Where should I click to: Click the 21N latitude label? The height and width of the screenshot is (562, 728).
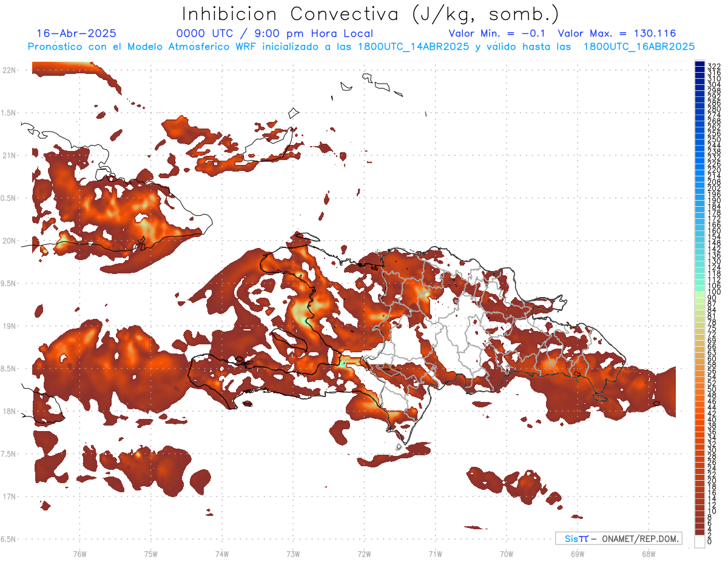(x=9, y=156)
